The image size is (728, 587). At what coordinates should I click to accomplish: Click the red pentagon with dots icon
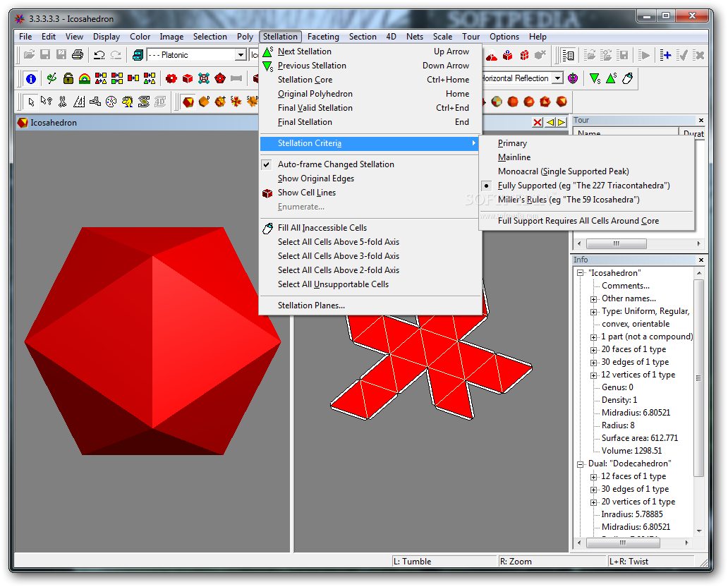[220, 78]
